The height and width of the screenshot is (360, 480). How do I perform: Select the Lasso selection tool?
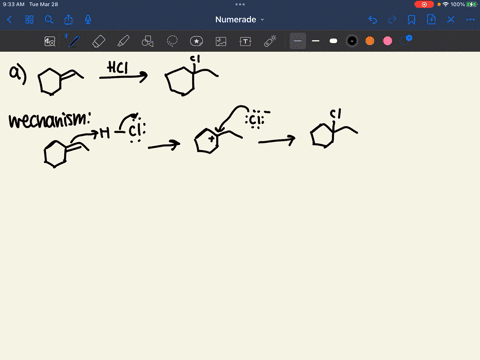coord(172,41)
